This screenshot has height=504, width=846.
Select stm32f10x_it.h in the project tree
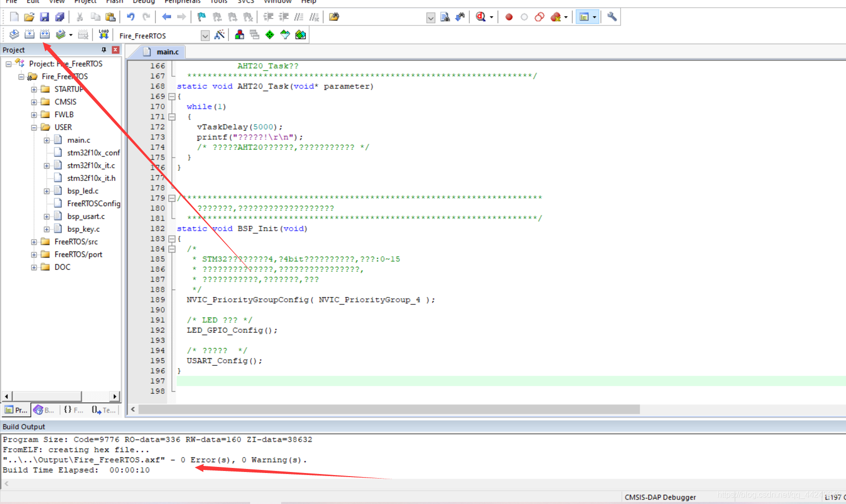point(92,178)
